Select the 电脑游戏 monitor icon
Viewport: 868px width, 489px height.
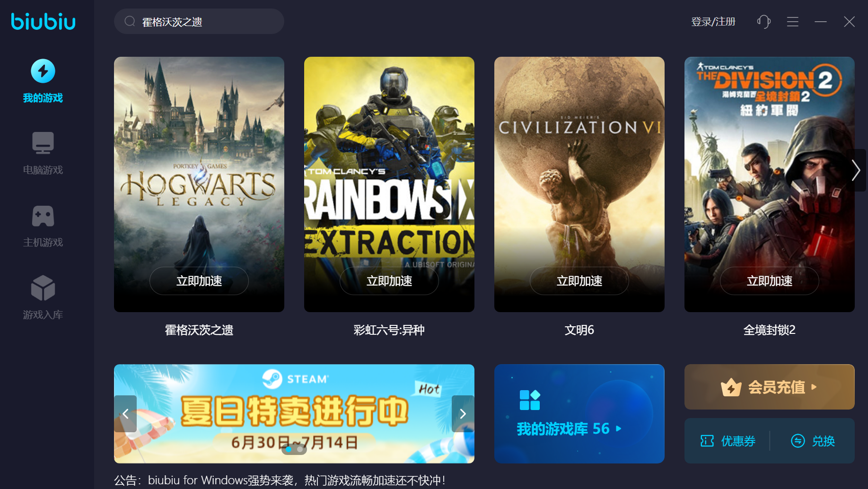[43, 143]
